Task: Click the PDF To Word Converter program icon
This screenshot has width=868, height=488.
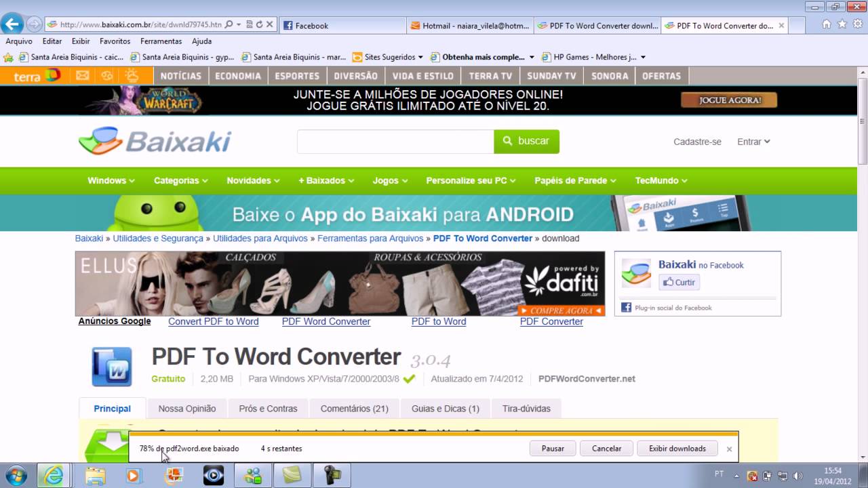Action: pyautogui.click(x=111, y=367)
